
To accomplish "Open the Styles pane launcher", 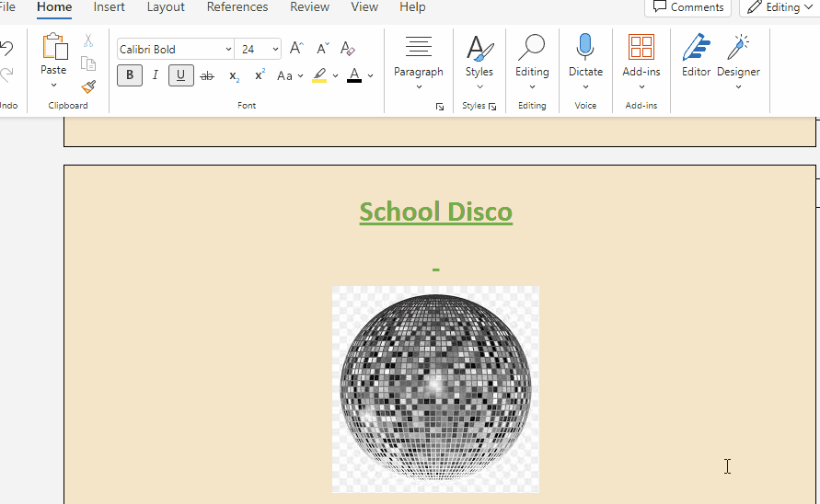I will [x=492, y=107].
